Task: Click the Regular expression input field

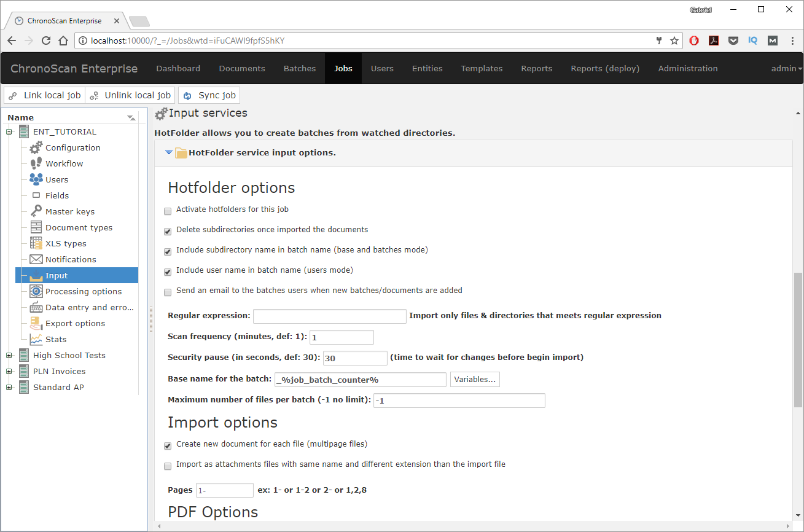Action: (330, 316)
